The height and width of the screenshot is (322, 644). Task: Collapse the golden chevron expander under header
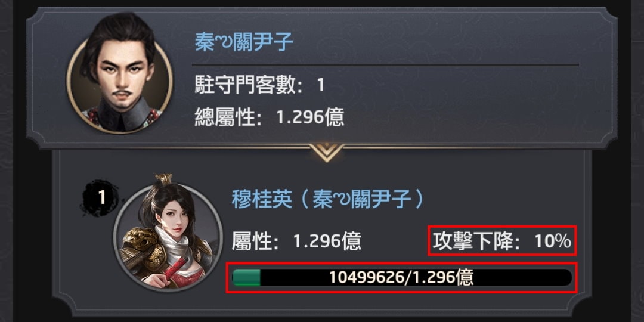point(327,153)
